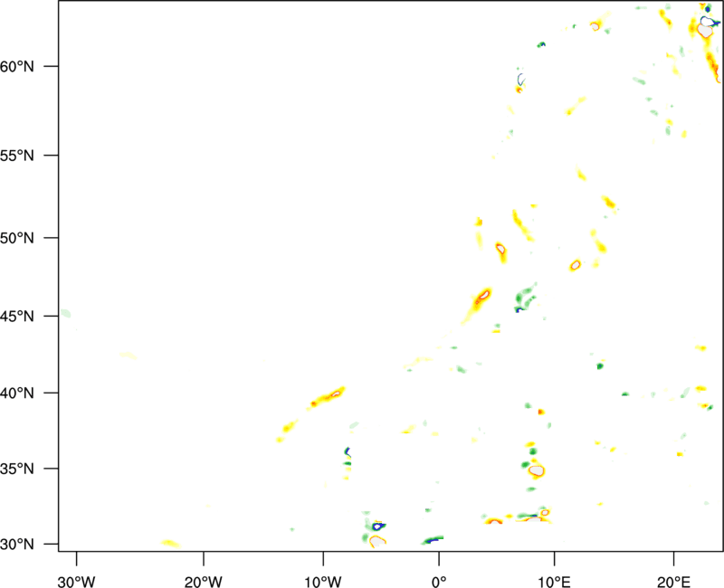Click the 45°N latitude label

[x=17, y=316]
